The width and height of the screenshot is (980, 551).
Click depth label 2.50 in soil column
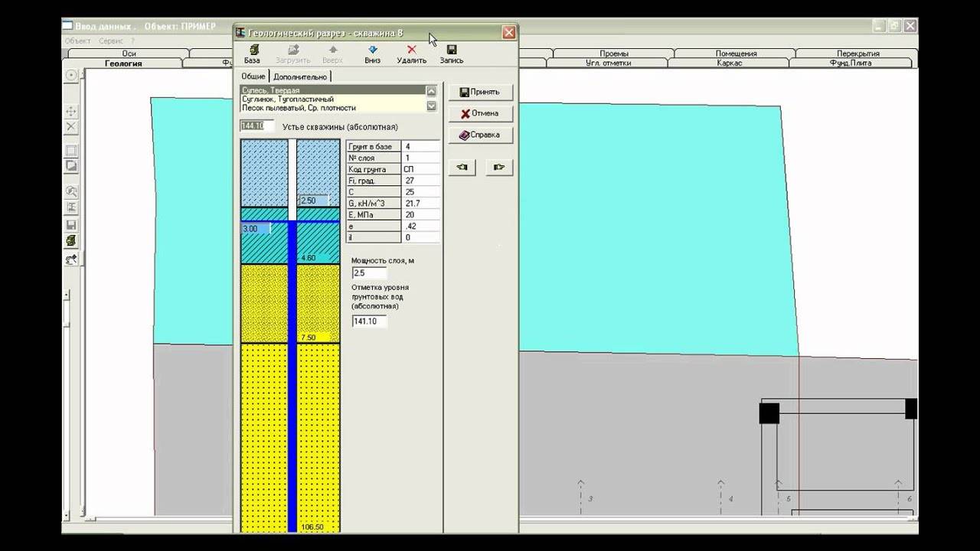pyautogui.click(x=314, y=201)
